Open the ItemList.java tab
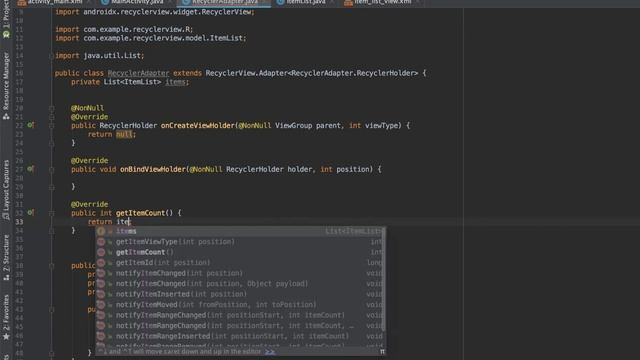Image resolution: width=640 pixels, height=360 pixels. [305, 2]
